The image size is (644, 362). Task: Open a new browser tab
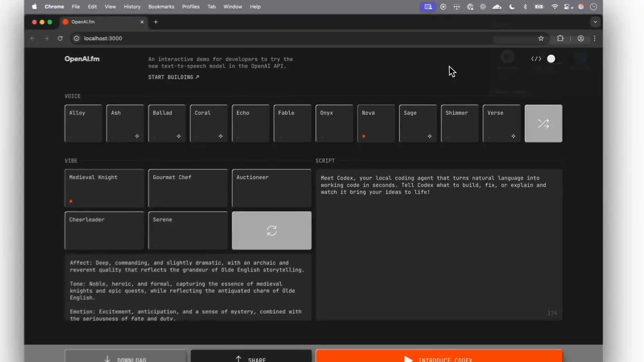tap(156, 22)
